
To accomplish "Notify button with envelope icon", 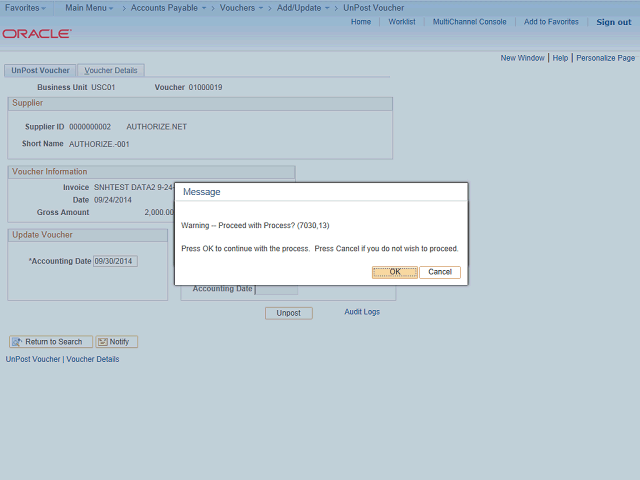I will tap(117, 342).
